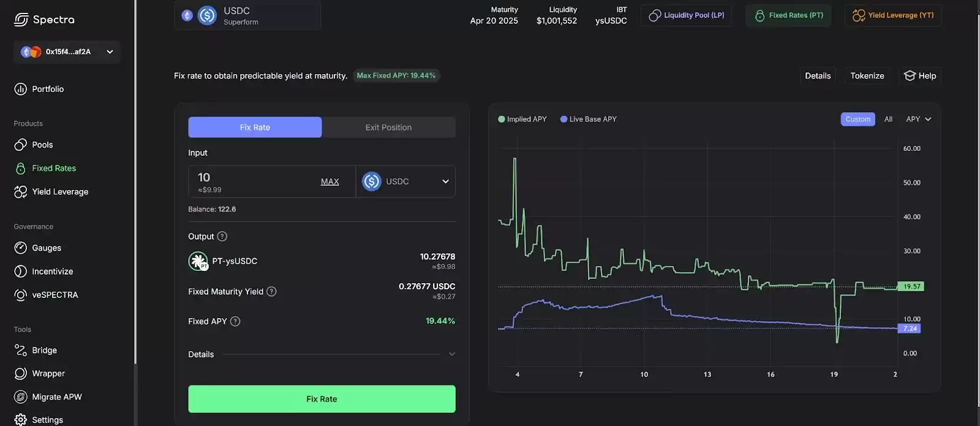Toggle the Live Base APY series
980x426 pixels.
pyautogui.click(x=588, y=119)
